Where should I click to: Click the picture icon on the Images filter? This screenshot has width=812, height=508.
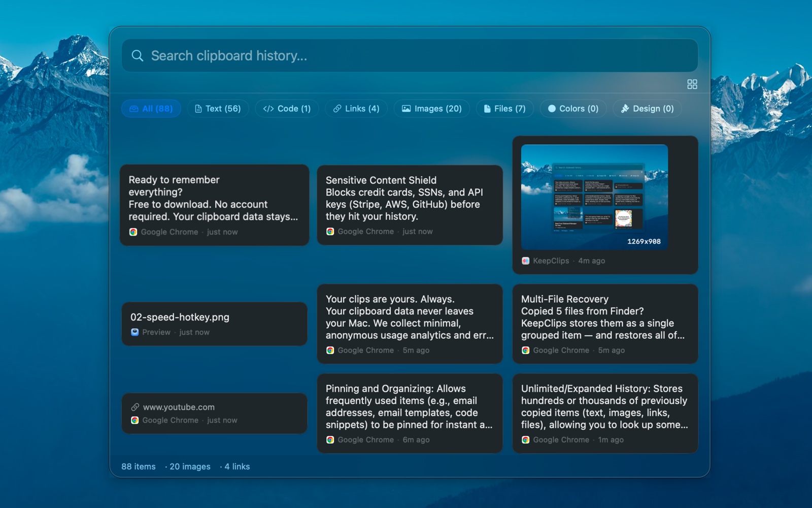[406, 108]
